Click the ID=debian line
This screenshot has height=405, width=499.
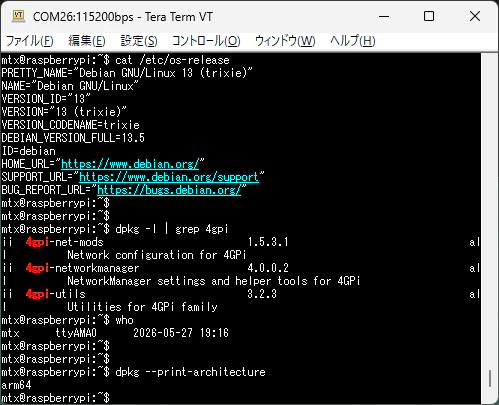click(x=28, y=151)
